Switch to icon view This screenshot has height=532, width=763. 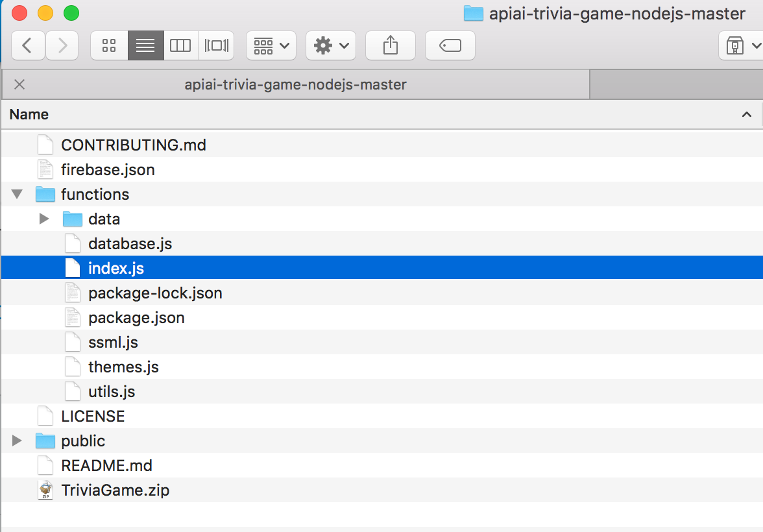click(x=109, y=46)
